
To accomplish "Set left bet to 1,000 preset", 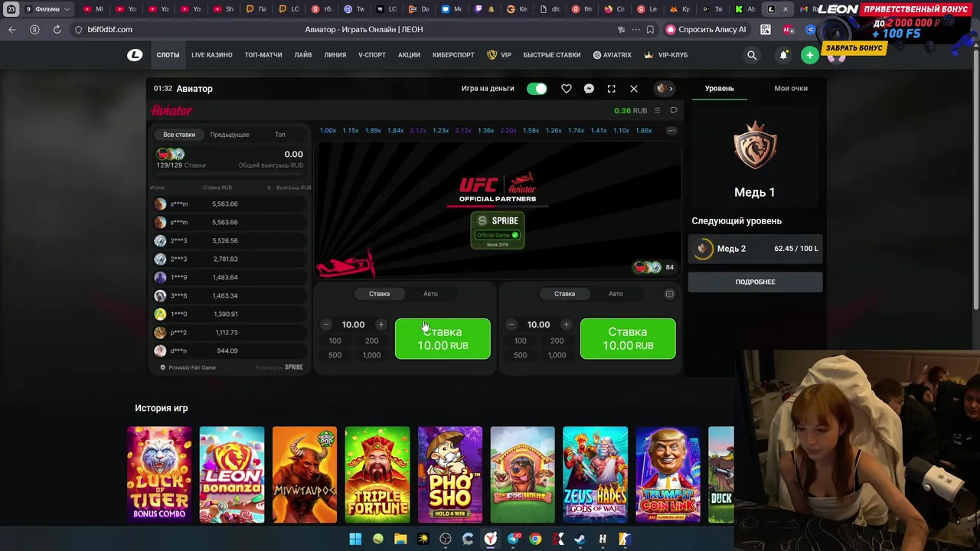I will click(x=371, y=355).
